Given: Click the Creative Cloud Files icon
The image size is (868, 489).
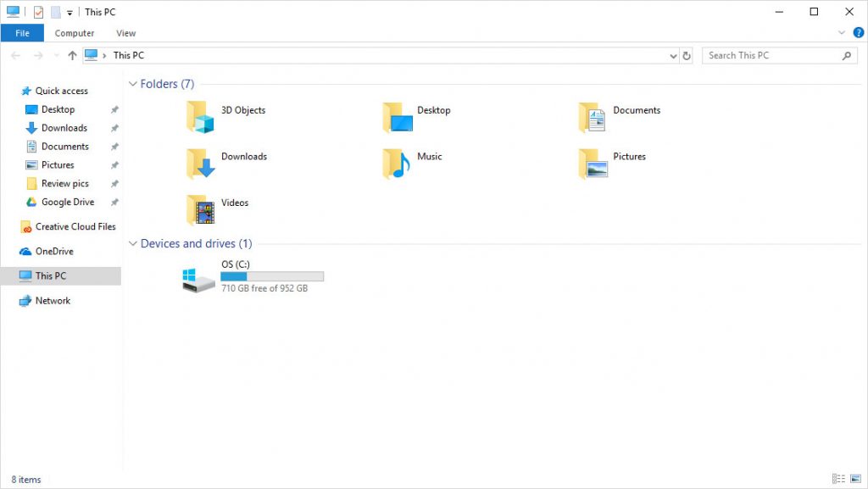Looking at the screenshot, I should click(x=26, y=227).
